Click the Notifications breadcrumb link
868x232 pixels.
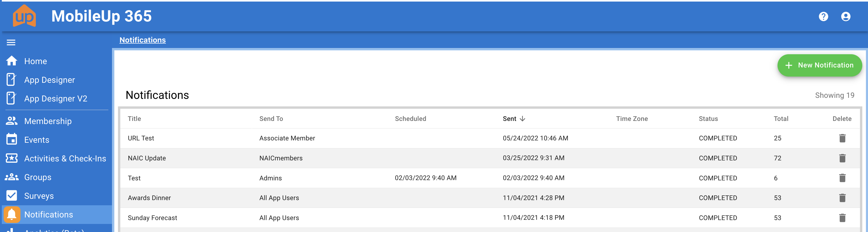[x=143, y=40]
